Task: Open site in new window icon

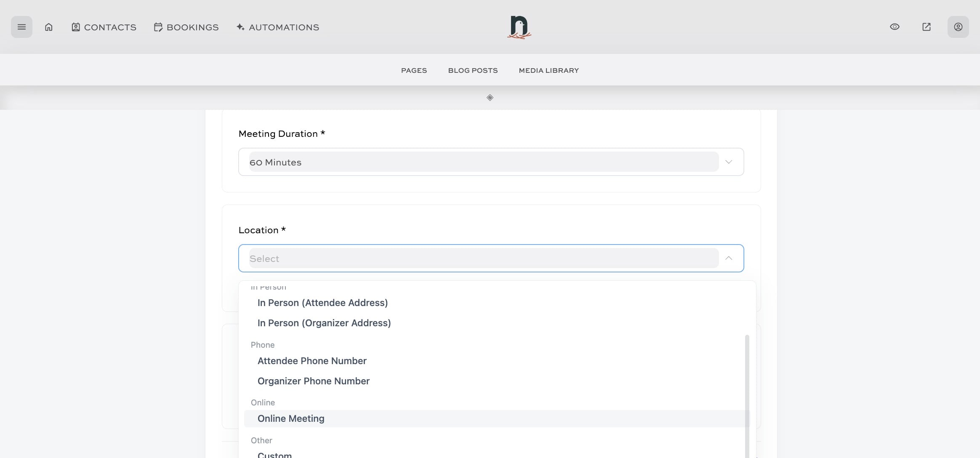Action: click(926, 27)
